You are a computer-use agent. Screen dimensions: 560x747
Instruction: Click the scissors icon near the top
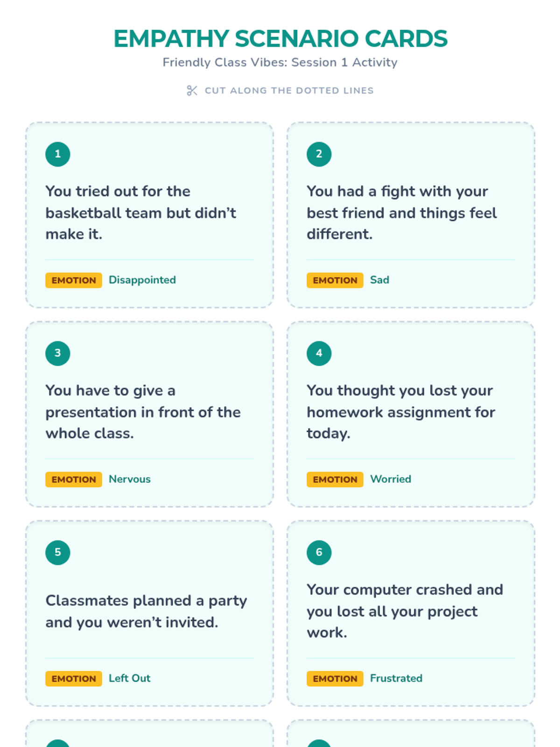click(x=192, y=91)
